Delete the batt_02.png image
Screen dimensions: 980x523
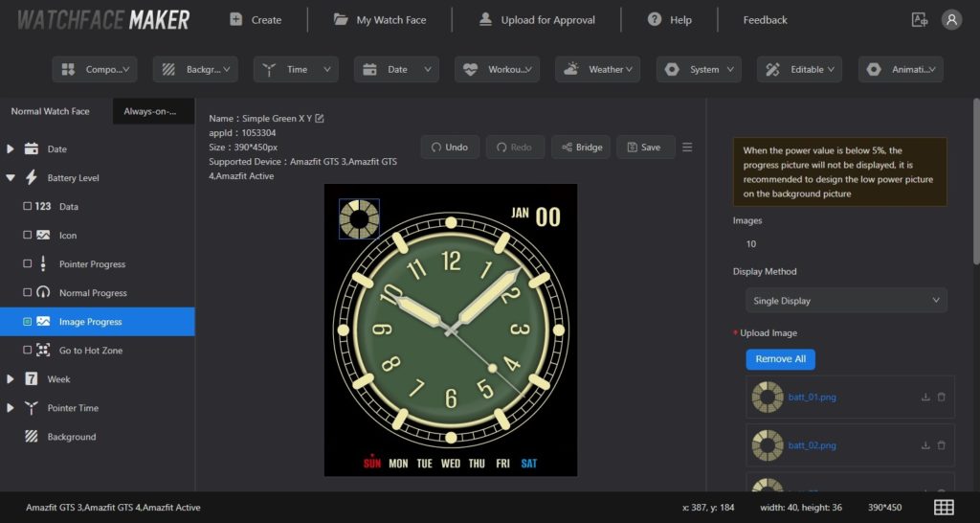[x=942, y=445]
